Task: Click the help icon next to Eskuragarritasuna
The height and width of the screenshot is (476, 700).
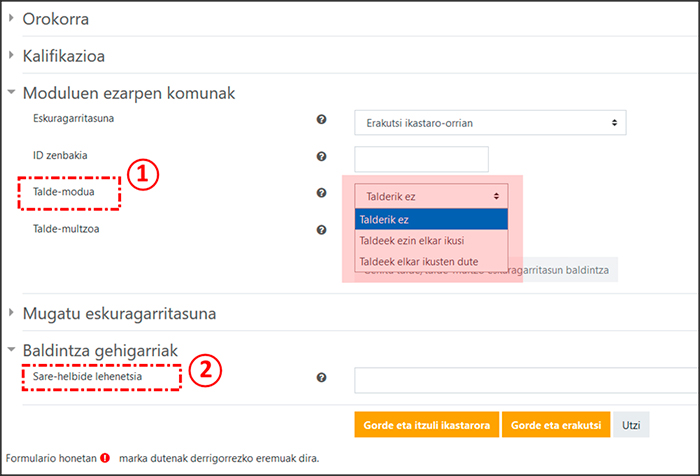Action: point(322,121)
